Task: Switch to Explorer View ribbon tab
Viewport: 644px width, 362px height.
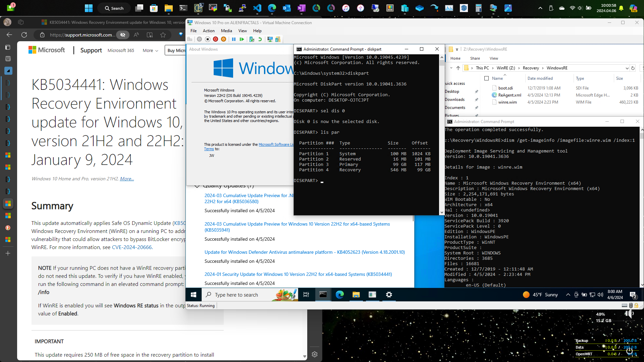Action: pyautogui.click(x=494, y=58)
